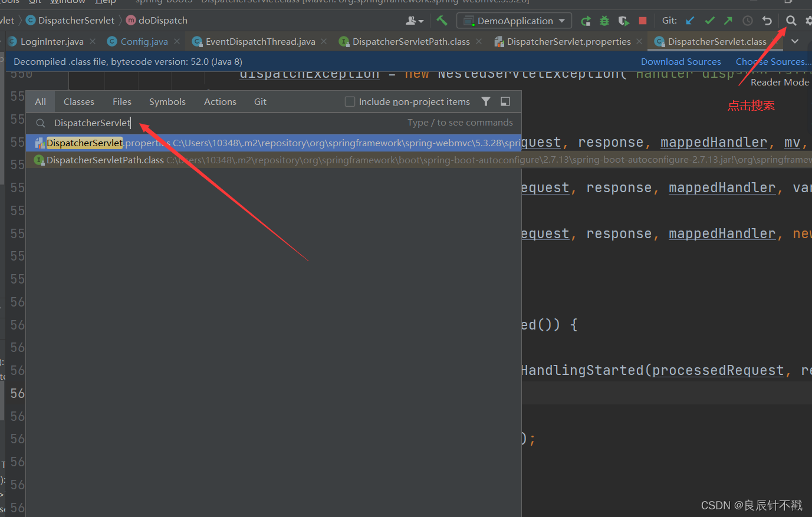Close the Config.java tab

[x=177, y=42]
